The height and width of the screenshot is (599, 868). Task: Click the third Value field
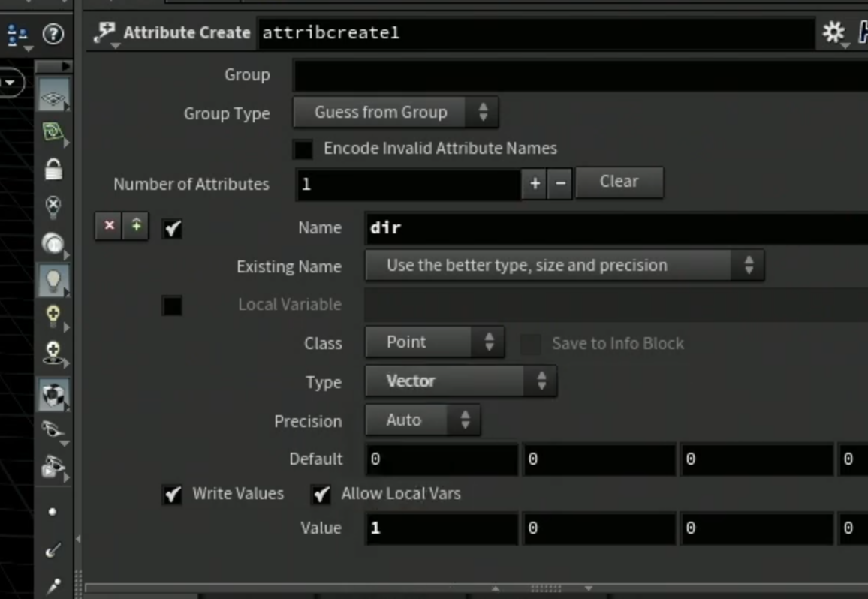(x=757, y=528)
